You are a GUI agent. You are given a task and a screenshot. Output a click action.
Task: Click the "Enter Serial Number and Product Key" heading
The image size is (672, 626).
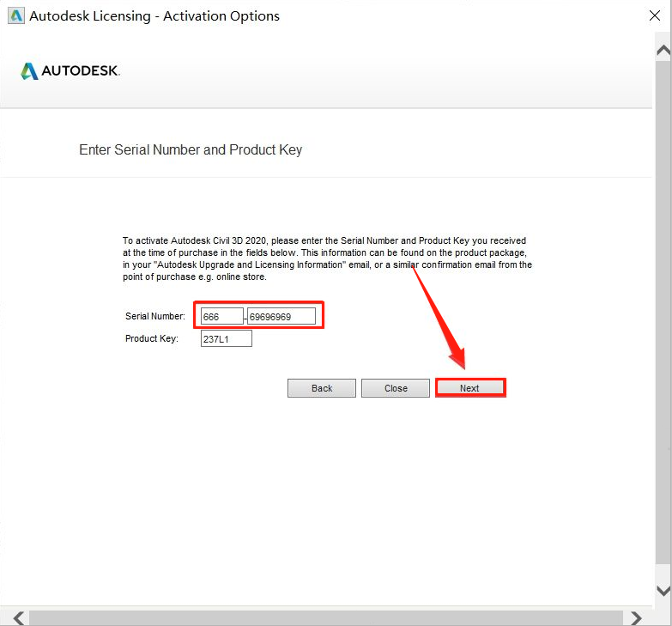tap(191, 150)
